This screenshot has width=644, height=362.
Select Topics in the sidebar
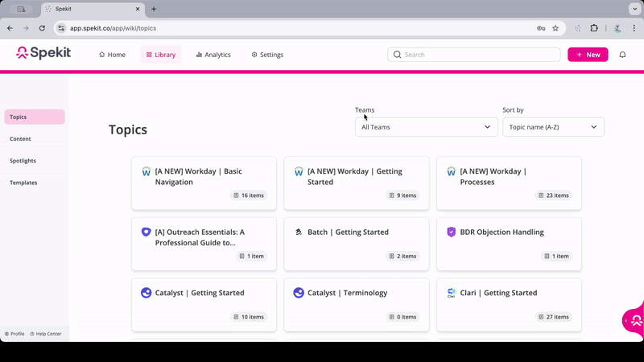pyautogui.click(x=35, y=117)
